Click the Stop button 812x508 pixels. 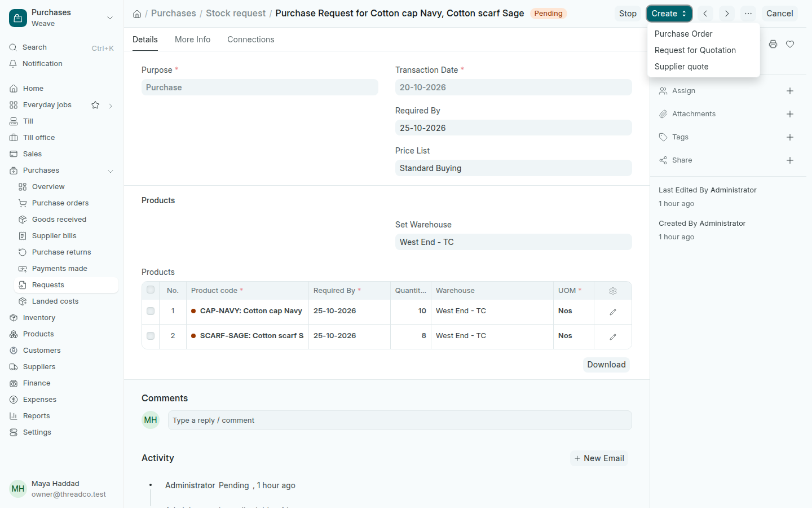[x=628, y=14]
